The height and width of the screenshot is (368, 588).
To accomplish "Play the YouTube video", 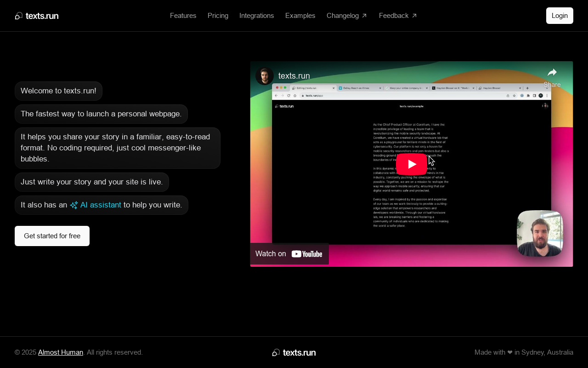I will click(x=412, y=164).
